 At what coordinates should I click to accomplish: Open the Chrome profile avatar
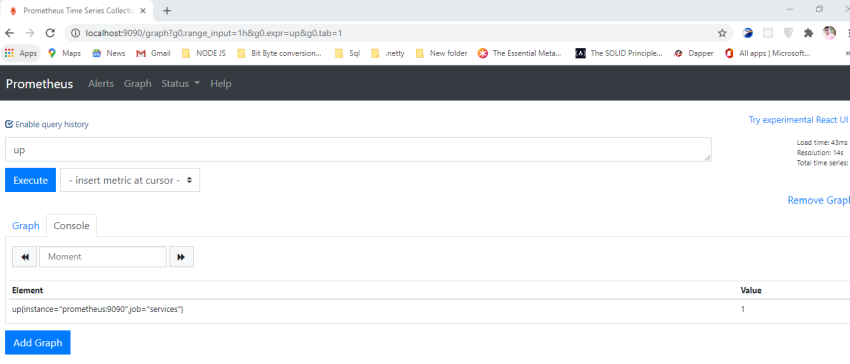tap(829, 33)
